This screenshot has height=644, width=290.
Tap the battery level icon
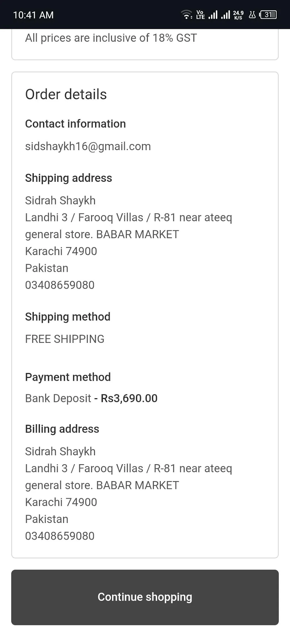(x=268, y=14)
